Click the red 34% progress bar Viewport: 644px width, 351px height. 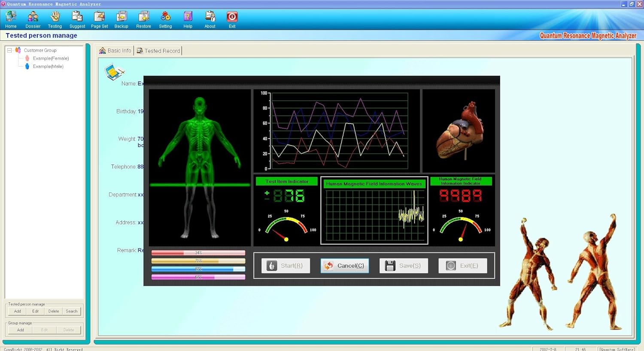[x=198, y=253]
